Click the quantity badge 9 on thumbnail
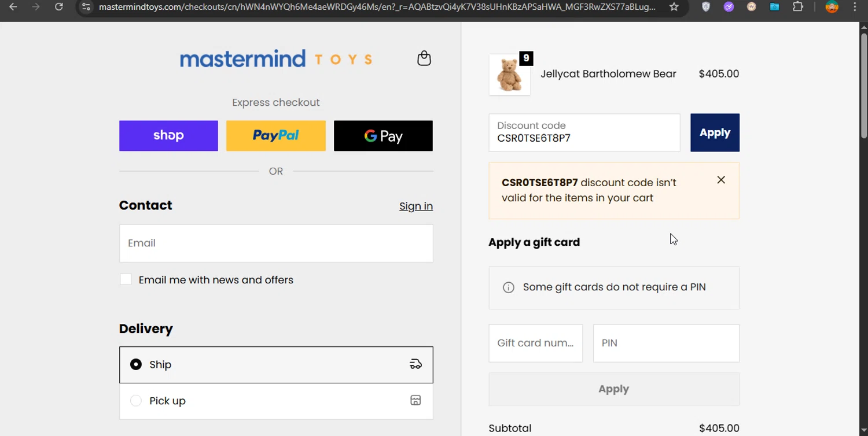Image resolution: width=868 pixels, height=436 pixels. (526, 58)
